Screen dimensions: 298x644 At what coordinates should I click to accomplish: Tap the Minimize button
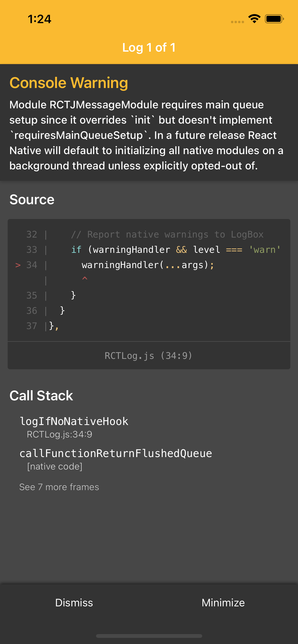[x=223, y=603]
